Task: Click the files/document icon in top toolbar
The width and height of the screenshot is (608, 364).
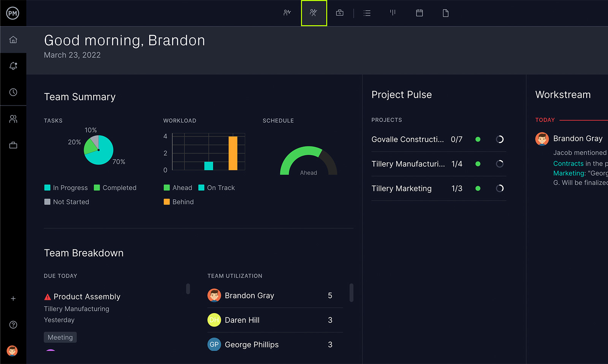Action: tap(445, 13)
